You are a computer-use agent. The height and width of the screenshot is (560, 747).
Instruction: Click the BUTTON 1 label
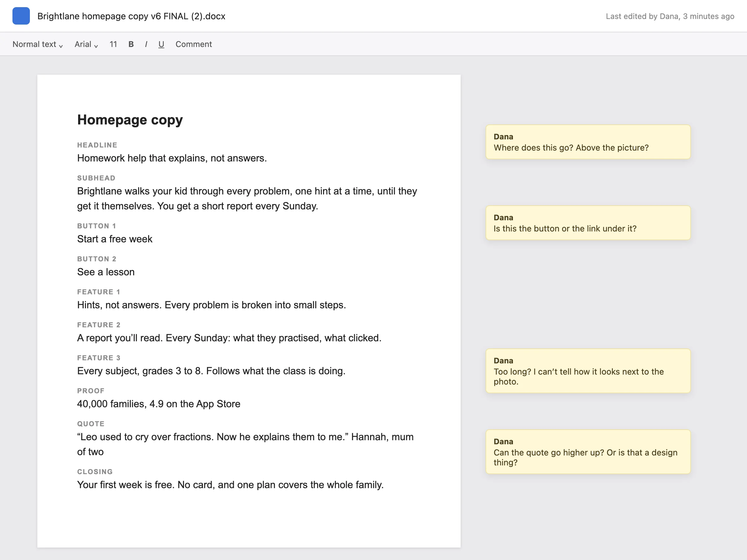[x=96, y=226]
